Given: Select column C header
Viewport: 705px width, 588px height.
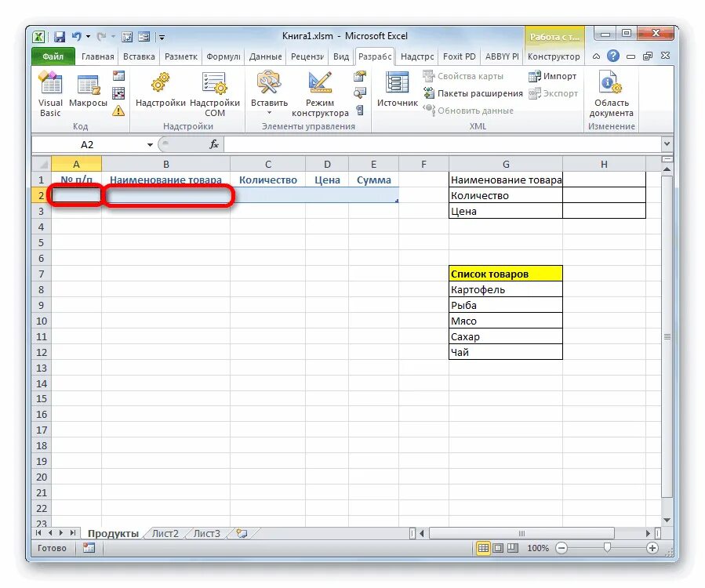Looking at the screenshot, I should 268,165.
